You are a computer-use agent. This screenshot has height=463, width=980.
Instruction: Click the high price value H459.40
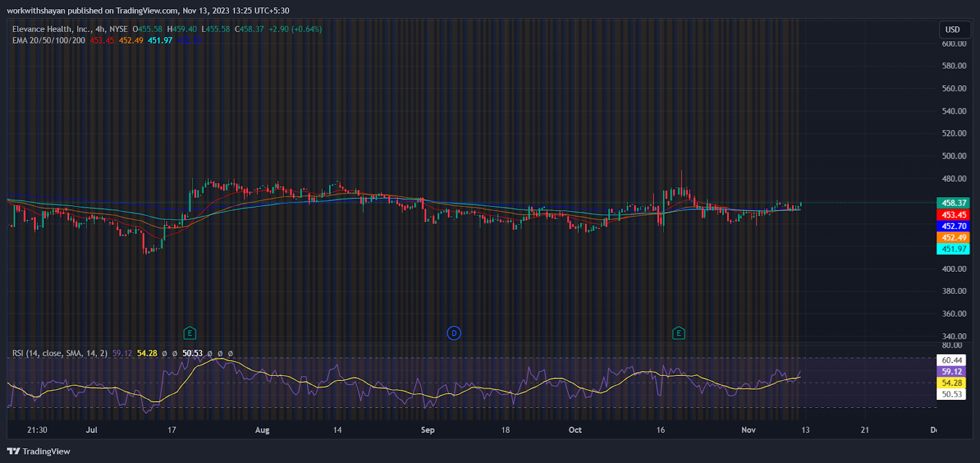click(x=182, y=29)
